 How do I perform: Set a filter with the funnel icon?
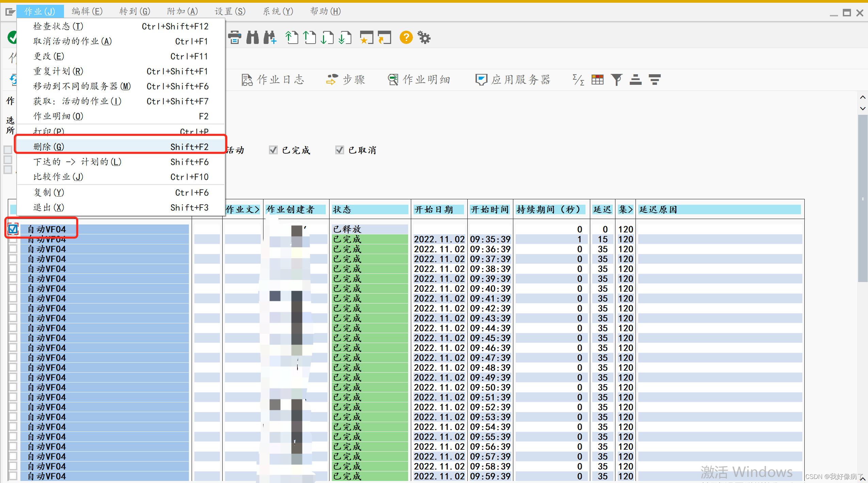pos(616,79)
